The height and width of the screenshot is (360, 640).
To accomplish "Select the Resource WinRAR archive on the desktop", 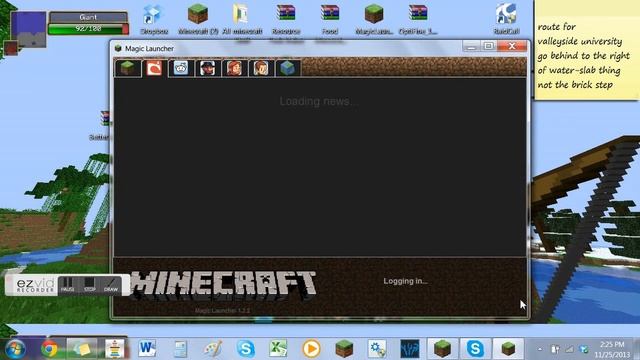I will coord(286,19).
